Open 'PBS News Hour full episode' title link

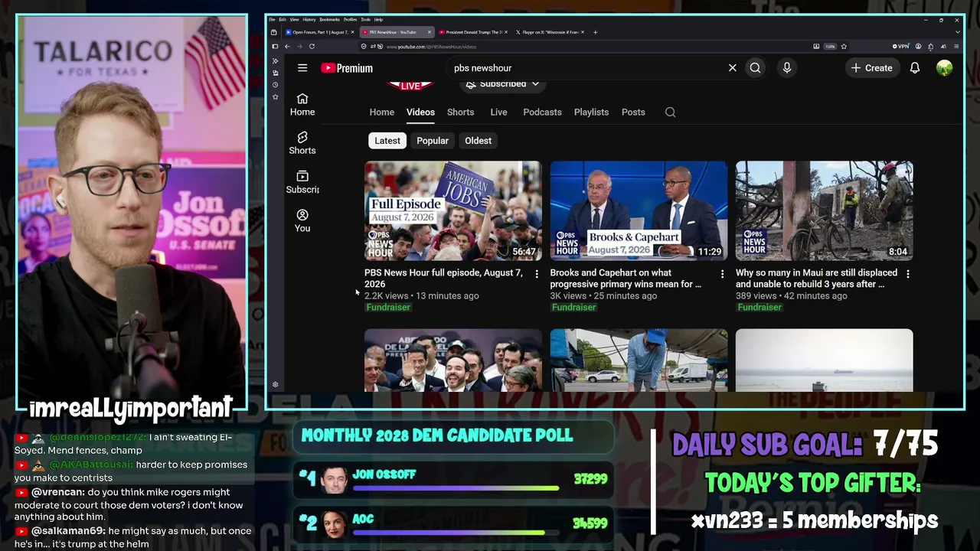pos(443,279)
